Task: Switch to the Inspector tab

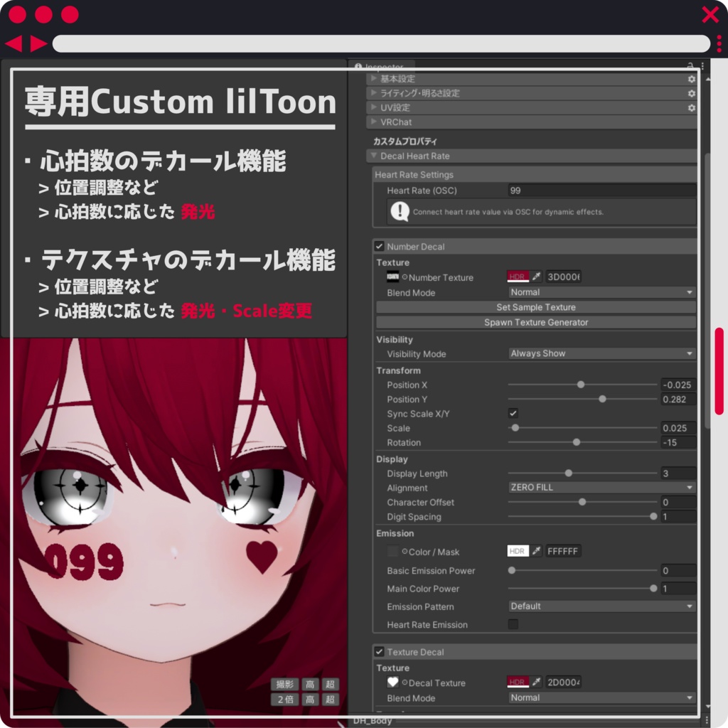Action: pyautogui.click(x=381, y=67)
